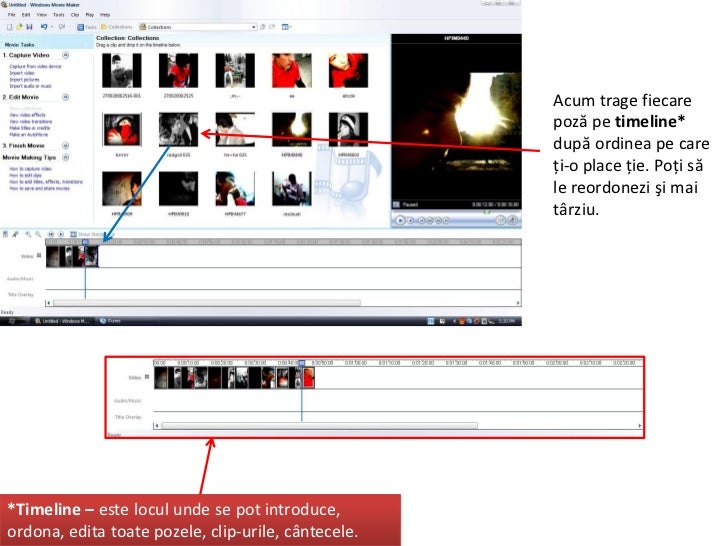Screen dimensions: 728x546
Task: Click the Set Audio Levels timeline icon
Action: tap(6, 234)
